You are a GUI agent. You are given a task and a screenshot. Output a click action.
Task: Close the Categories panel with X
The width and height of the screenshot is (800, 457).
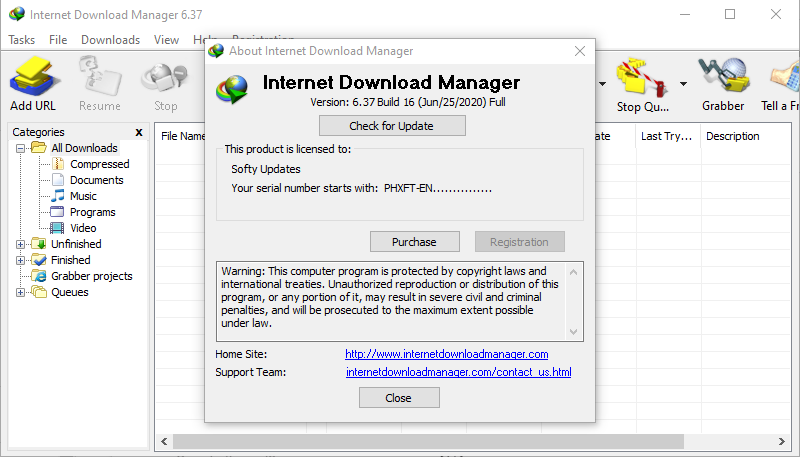pos(139,133)
